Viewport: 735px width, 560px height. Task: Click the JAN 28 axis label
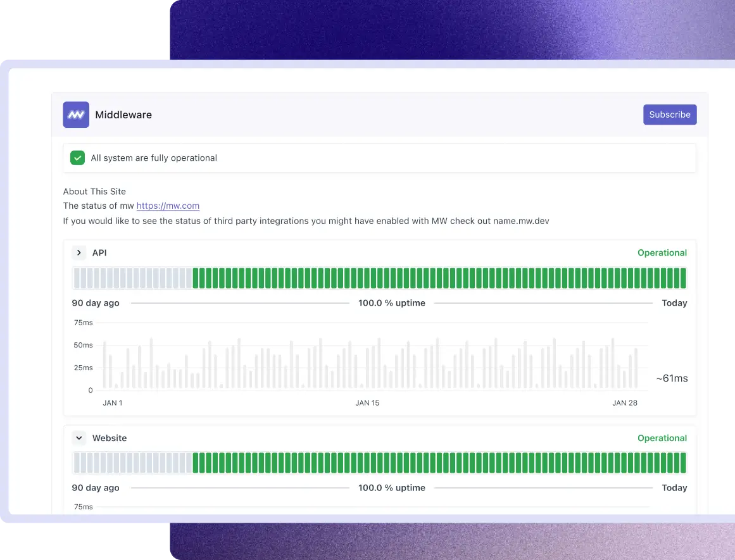pos(625,403)
